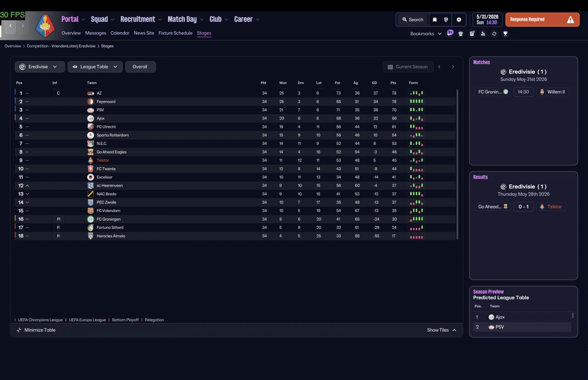Click PSV in the Predicted League Table
The height and width of the screenshot is (380, 588).
tap(500, 327)
